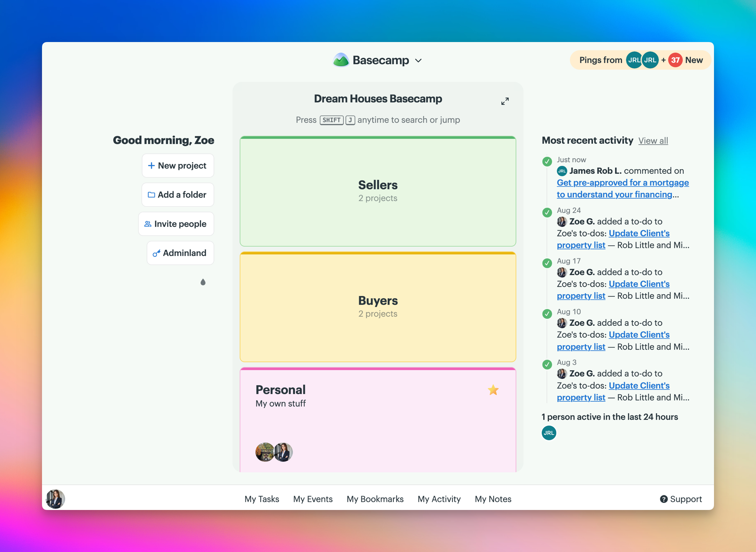The image size is (756, 552).
Task: Click Zoe G. avatar in Aug 3 activity
Action: tap(562, 374)
